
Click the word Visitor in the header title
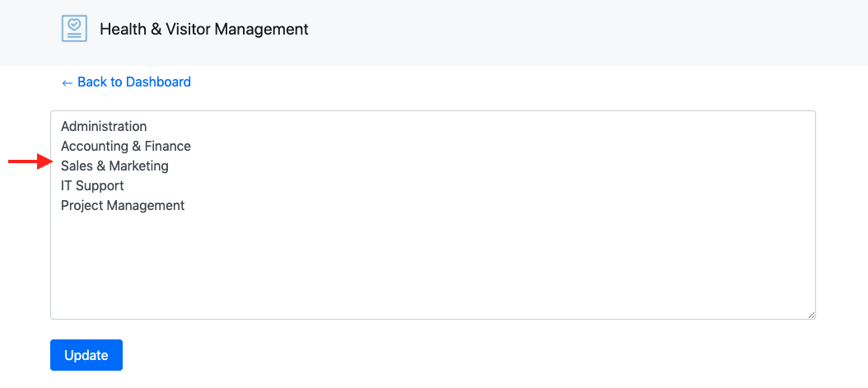coord(189,29)
